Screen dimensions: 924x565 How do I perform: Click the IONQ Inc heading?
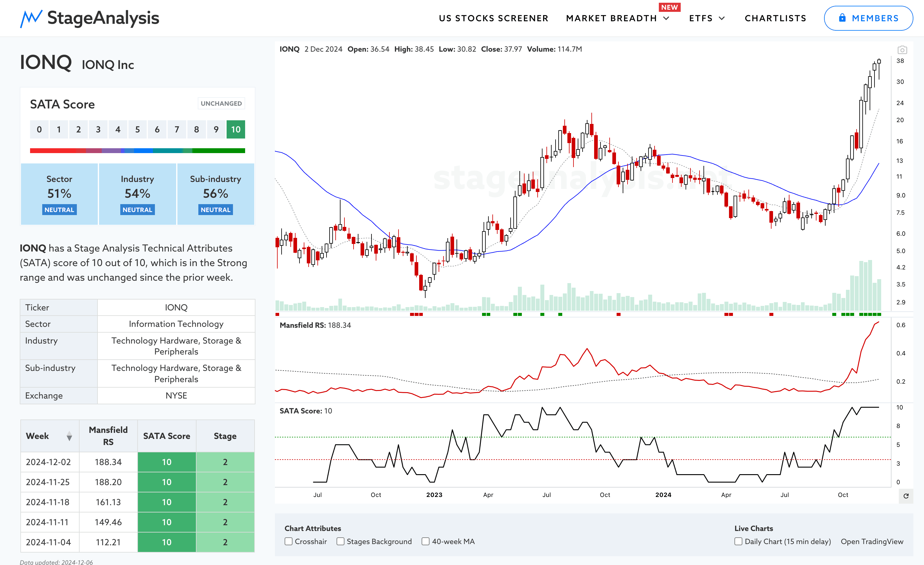click(108, 65)
